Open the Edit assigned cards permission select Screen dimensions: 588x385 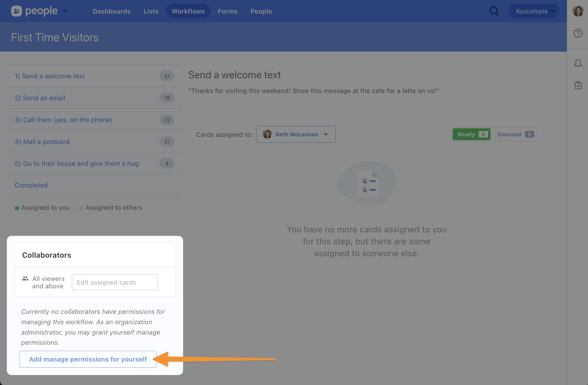[x=115, y=282]
